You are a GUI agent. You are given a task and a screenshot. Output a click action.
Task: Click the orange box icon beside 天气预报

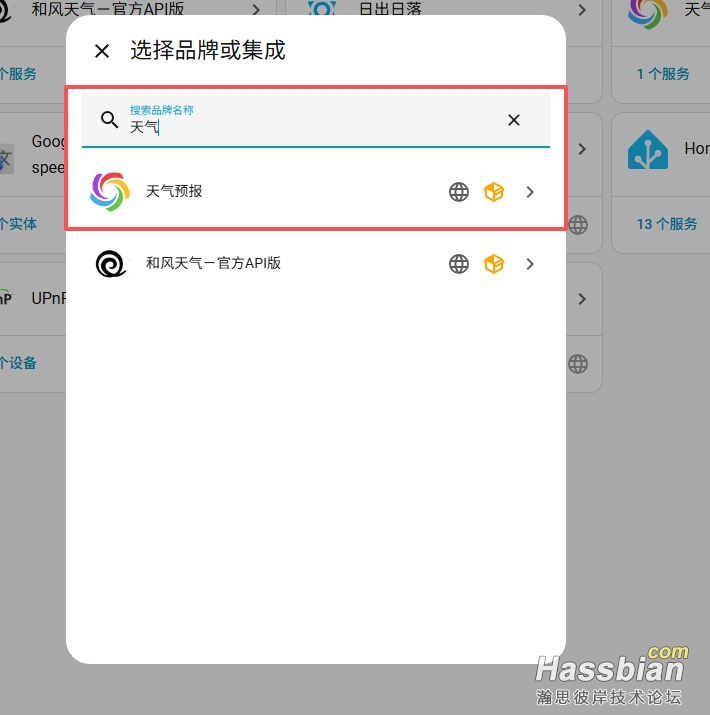(494, 192)
